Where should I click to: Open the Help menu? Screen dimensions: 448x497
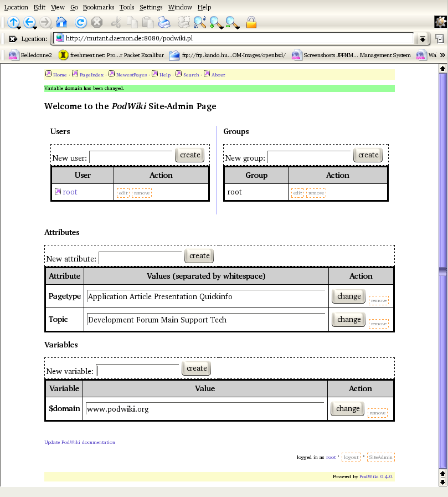point(204,7)
